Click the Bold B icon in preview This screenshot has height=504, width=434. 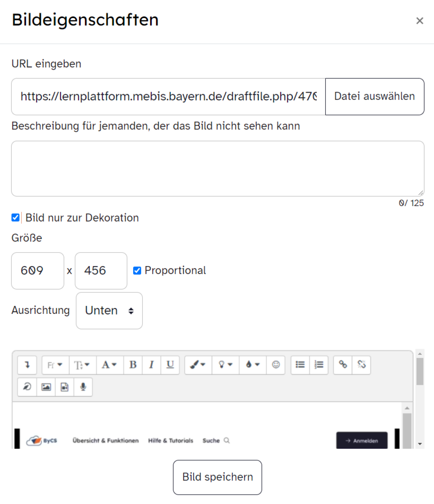click(x=133, y=365)
